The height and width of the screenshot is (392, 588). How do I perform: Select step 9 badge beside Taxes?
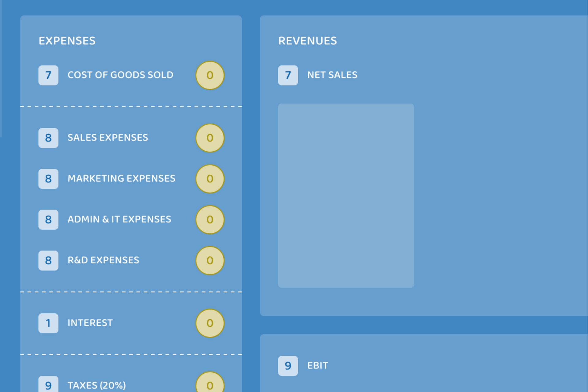click(48, 384)
